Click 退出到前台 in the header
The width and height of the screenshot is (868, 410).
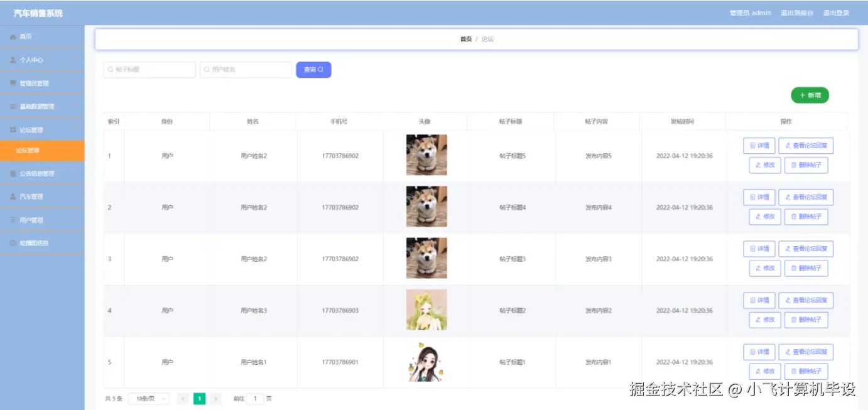click(797, 13)
